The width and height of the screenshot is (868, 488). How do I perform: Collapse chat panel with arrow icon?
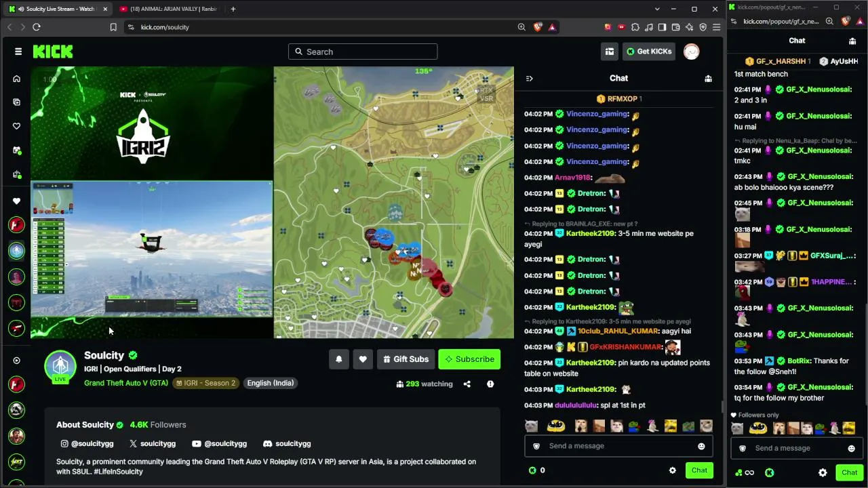[x=530, y=79]
